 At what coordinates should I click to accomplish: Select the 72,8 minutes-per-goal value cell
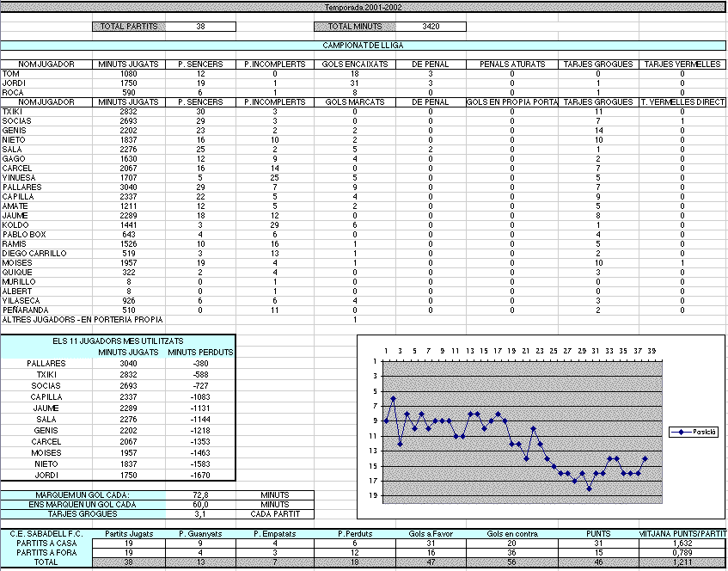pyautogui.click(x=199, y=495)
